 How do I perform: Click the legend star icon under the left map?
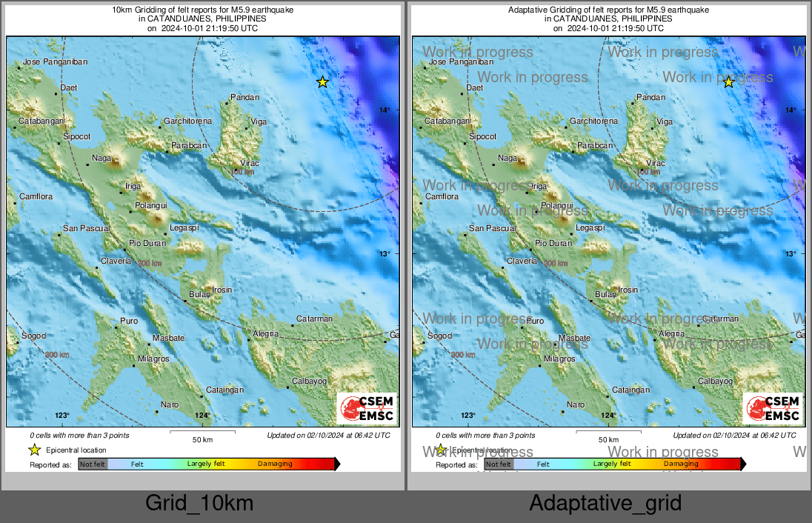[x=34, y=450]
